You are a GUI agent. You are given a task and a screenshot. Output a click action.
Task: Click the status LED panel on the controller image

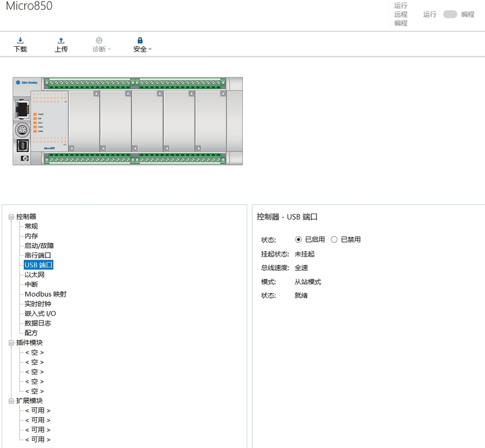(49, 121)
